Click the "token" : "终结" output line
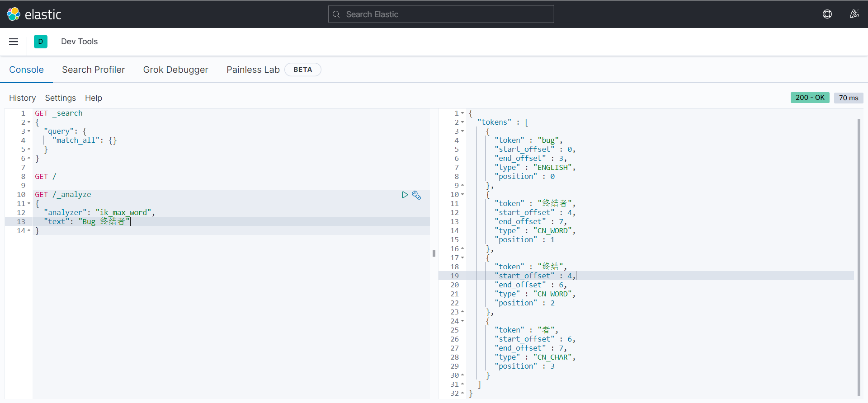Viewport: 868px width, 403px height. pyautogui.click(x=531, y=267)
